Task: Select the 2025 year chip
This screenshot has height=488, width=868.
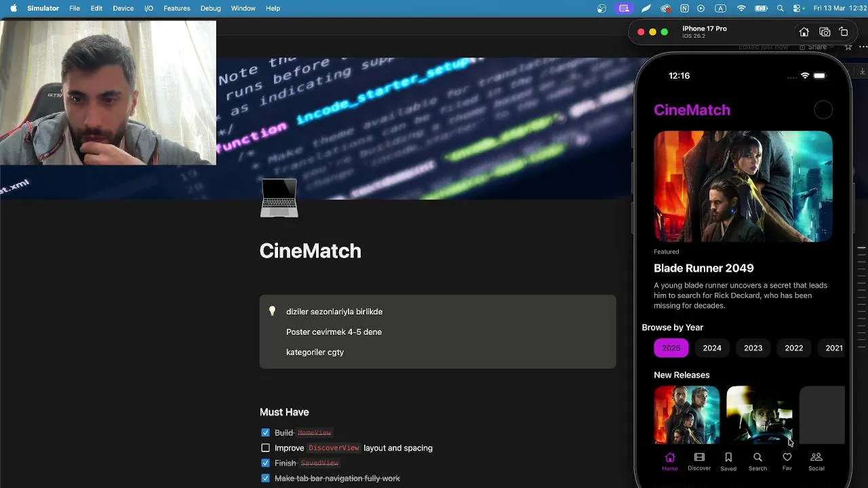Action: pyautogui.click(x=671, y=348)
